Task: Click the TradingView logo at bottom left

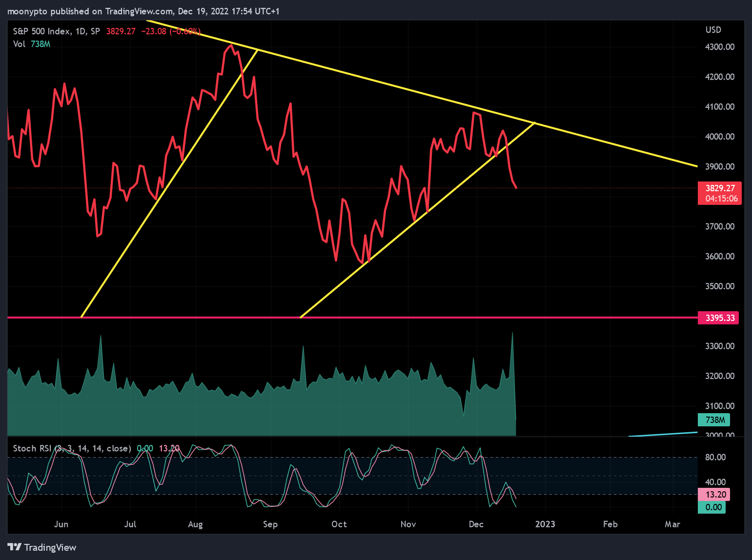Action: pyautogui.click(x=42, y=547)
